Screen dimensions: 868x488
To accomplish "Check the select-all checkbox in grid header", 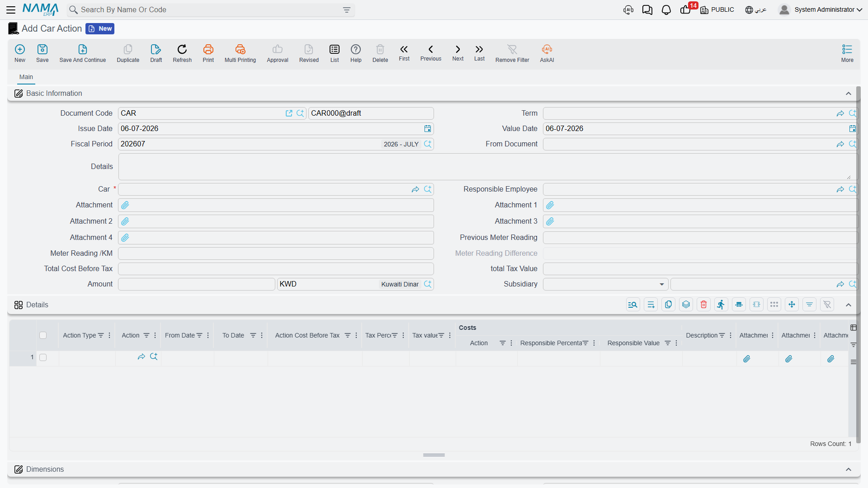I will [43, 335].
